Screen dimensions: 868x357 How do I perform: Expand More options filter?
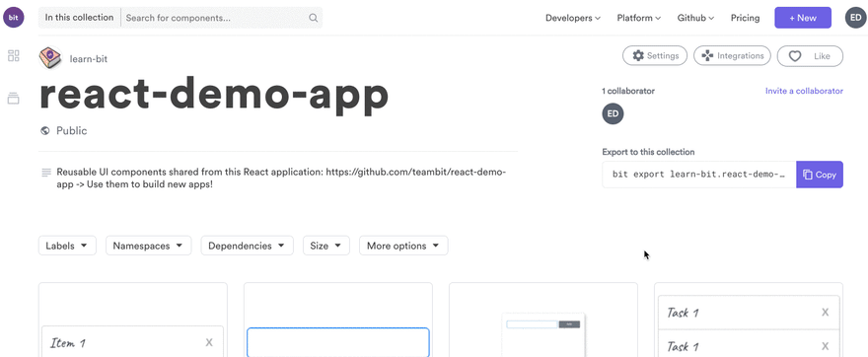tap(403, 246)
